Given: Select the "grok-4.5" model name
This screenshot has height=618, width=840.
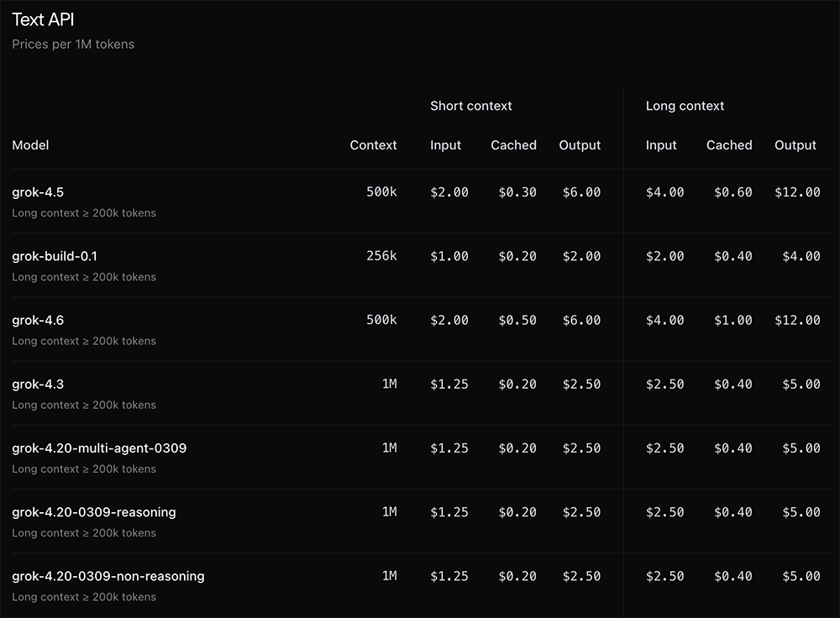Looking at the screenshot, I should (38, 192).
